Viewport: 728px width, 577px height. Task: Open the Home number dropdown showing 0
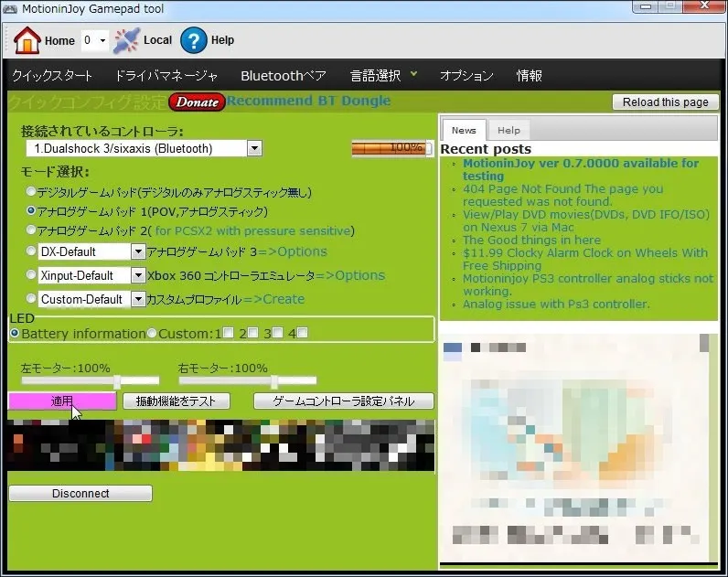pos(95,40)
